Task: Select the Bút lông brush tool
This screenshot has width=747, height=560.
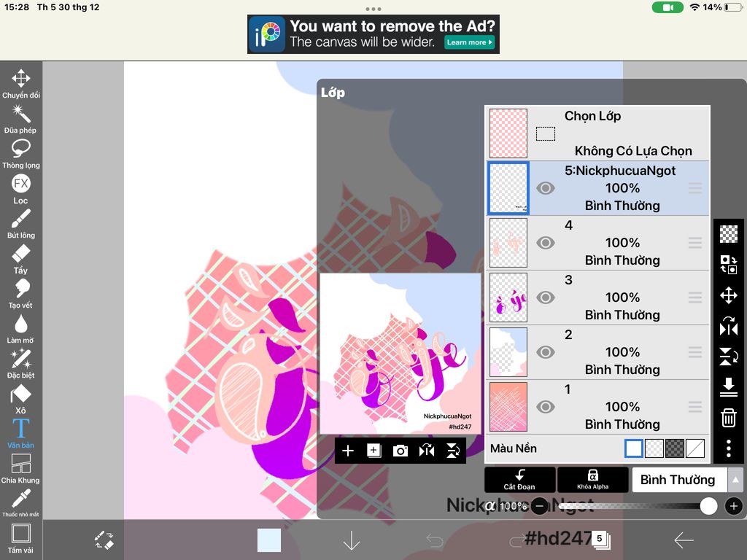Action: click(21, 224)
